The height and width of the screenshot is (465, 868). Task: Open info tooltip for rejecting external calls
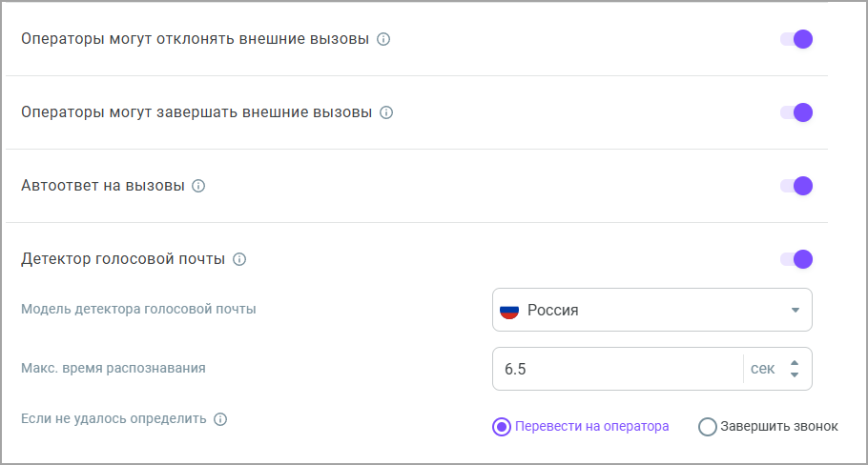[383, 39]
